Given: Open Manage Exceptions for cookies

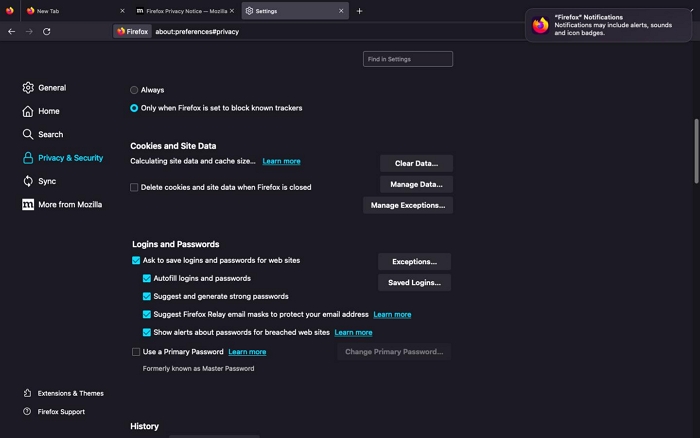Looking at the screenshot, I should 408,205.
